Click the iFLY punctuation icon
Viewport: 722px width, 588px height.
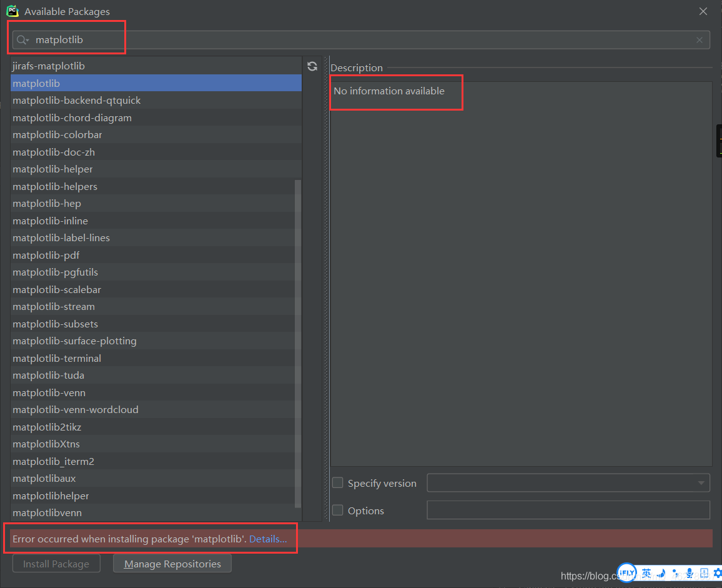click(676, 574)
